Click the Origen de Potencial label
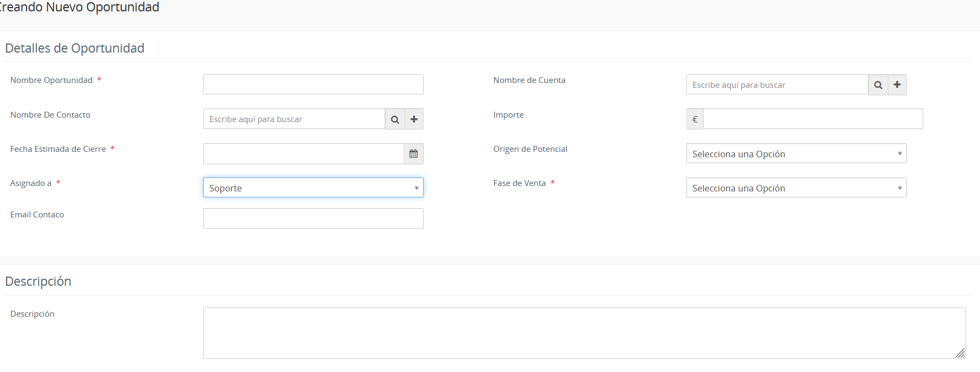This screenshot has width=980, height=372. [530, 149]
